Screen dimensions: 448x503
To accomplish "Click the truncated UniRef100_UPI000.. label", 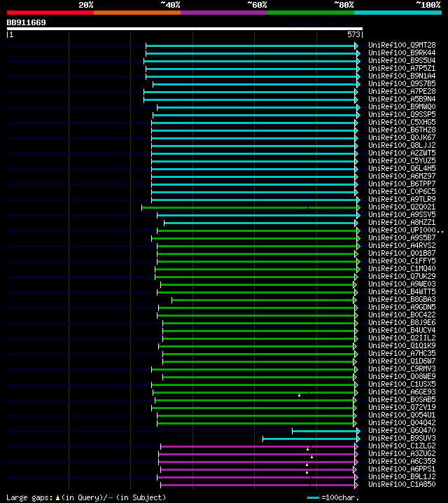I will pos(406,230).
